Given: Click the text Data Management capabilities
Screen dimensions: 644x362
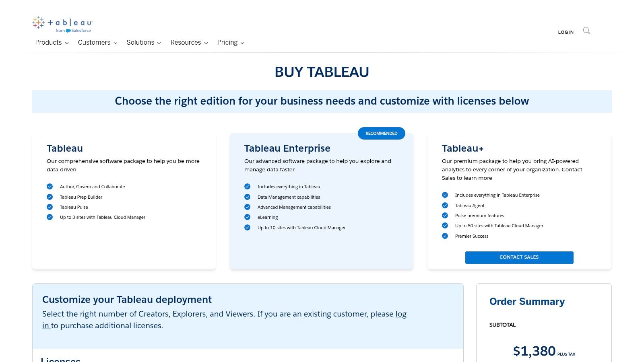Looking at the screenshot, I should coord(289,197).
